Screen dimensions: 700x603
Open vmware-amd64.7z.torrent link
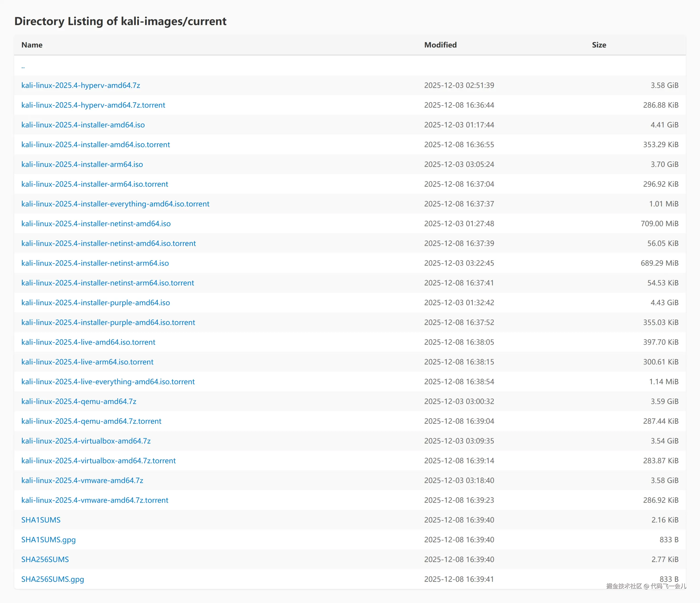point(95,500)
